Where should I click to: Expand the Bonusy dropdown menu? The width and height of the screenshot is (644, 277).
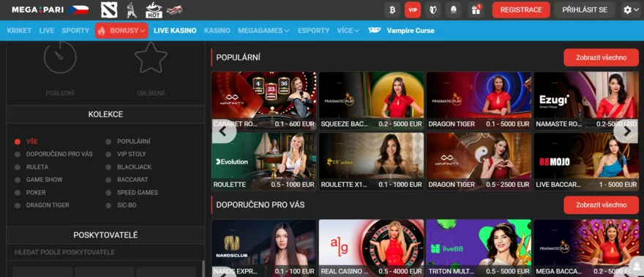coord(121,31)
